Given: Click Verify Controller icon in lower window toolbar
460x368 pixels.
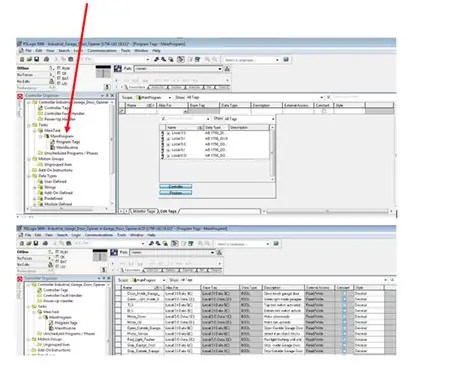Looking at the screenshot, I should pos(191,243).
